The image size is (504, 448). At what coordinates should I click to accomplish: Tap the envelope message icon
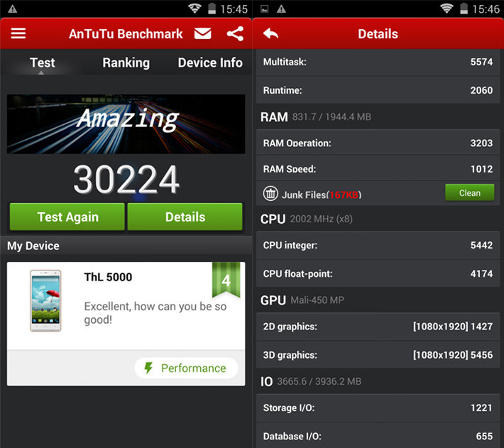coord(203,34)
